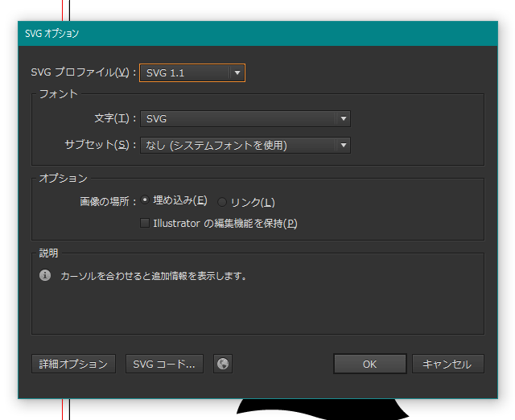Click the 詳細オプション button
This screenshot has height=420, width=515.
pos(73,364)
